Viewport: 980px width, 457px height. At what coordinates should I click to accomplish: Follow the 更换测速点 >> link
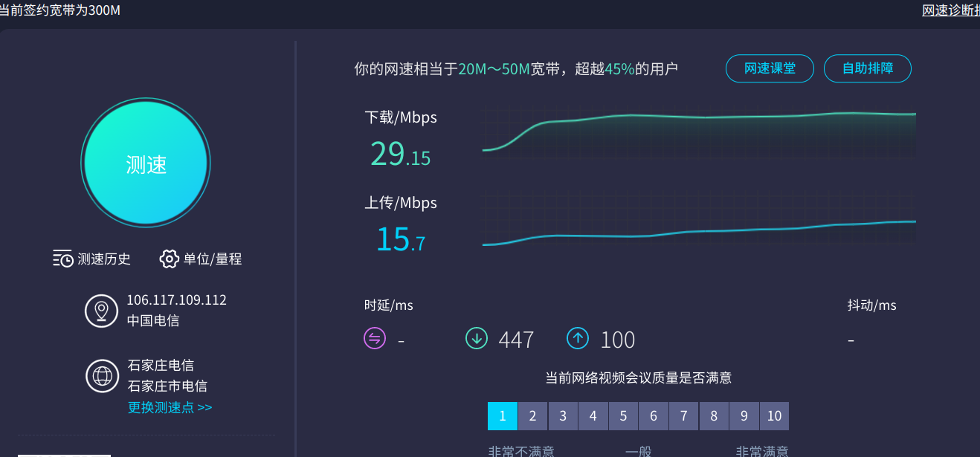[x=170, y=407]
